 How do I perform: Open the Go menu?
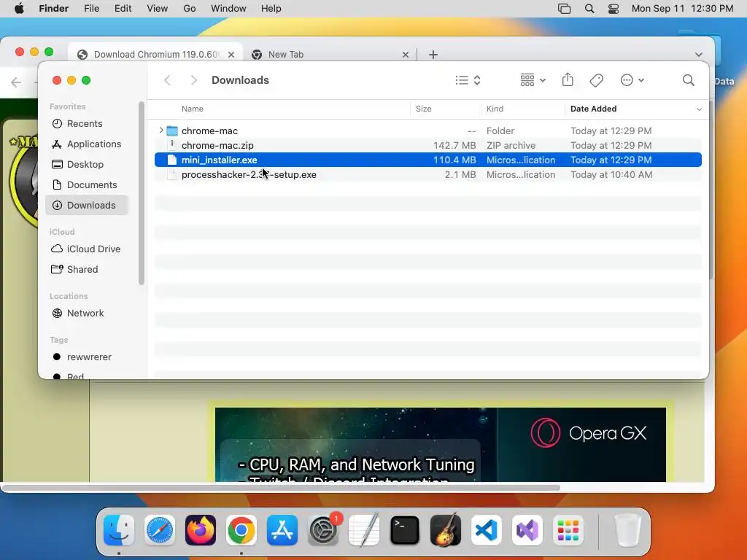190,9
